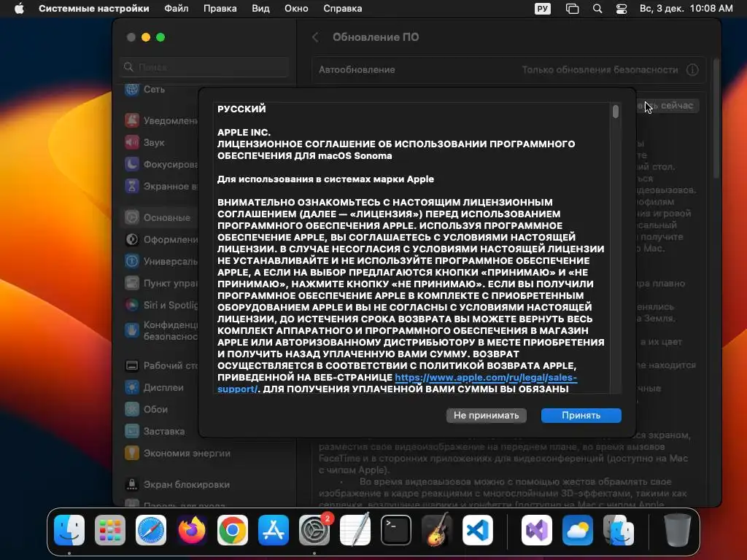Open the Файл menu
The image size is (747, 560).
tap(177, 9)
